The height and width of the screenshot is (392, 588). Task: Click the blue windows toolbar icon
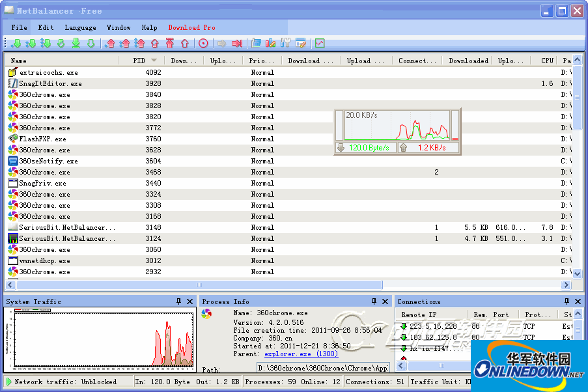257,44
